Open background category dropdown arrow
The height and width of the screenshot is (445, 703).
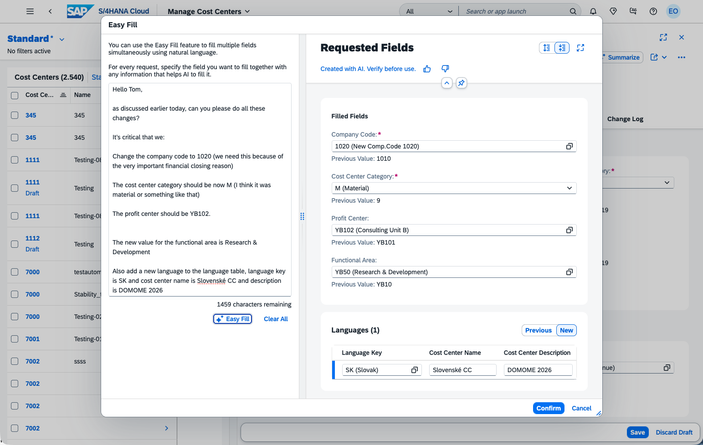tap(667, 182)
